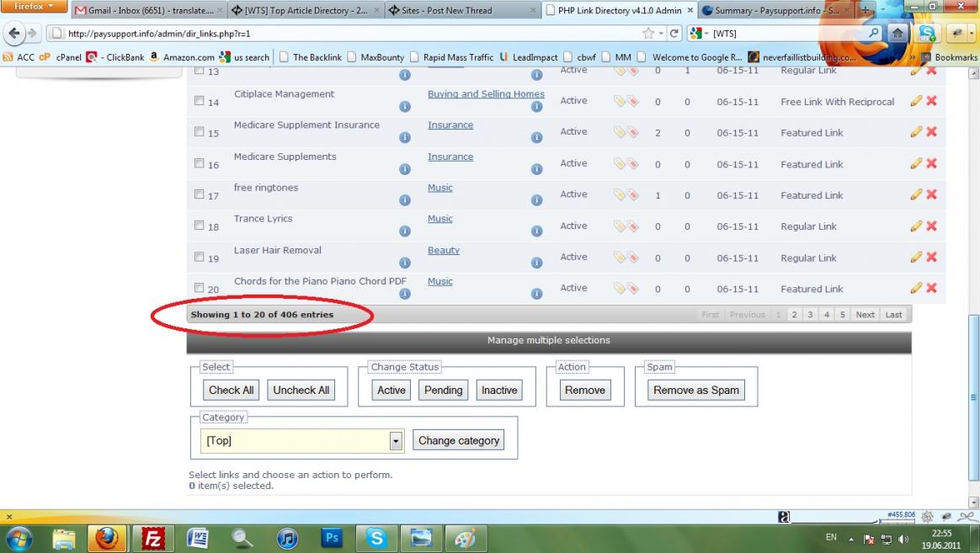
Task: Click the pencil icon for Medicare Supplements
Action: pos(916,163)
